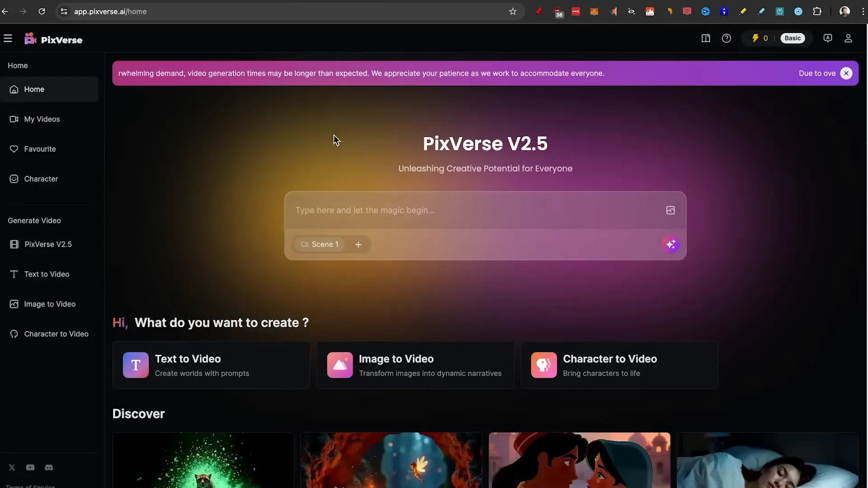Image resolution: width=868 pixels, height=488 pixels.
Task: Go to My Videos section
Action: [x=42, y=119]
